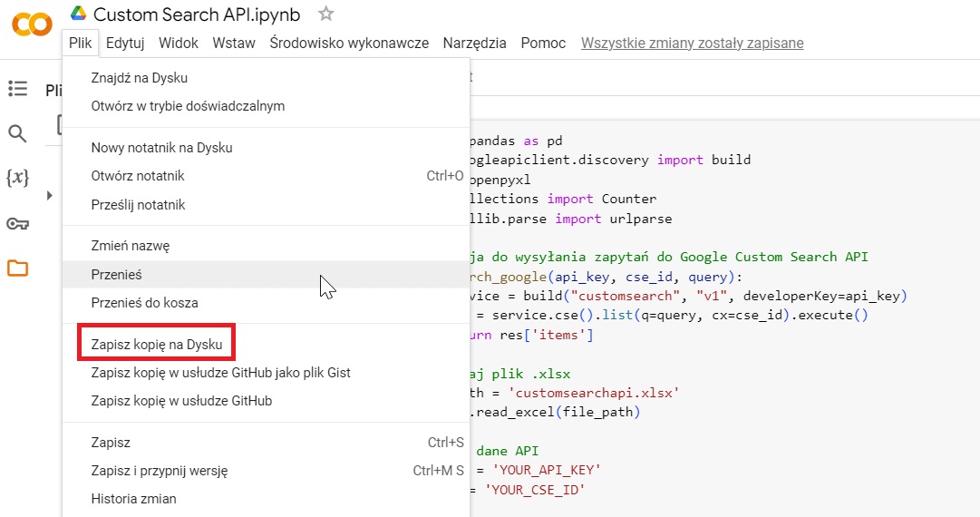Image resolution: width=980 pixels, height=517 pixels.
Task: Click Wszystkie zmiany zostały zapisane link
Action: (693, 44)
